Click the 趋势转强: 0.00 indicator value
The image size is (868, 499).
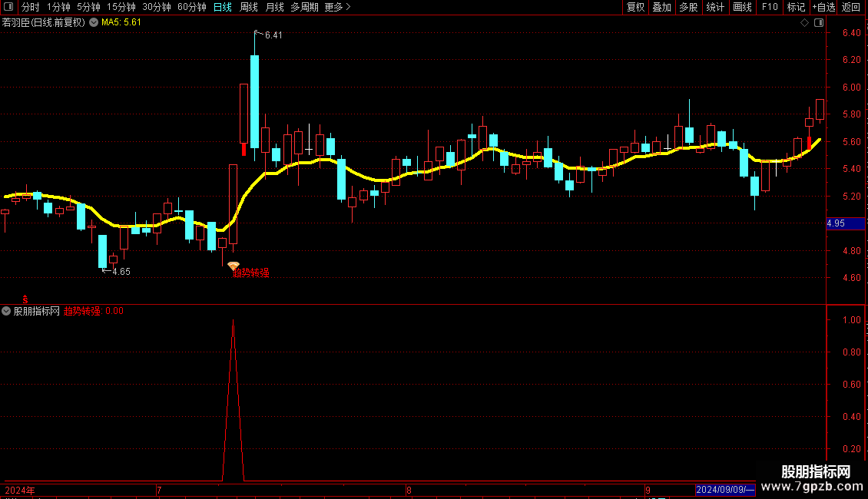click(94, 311)
